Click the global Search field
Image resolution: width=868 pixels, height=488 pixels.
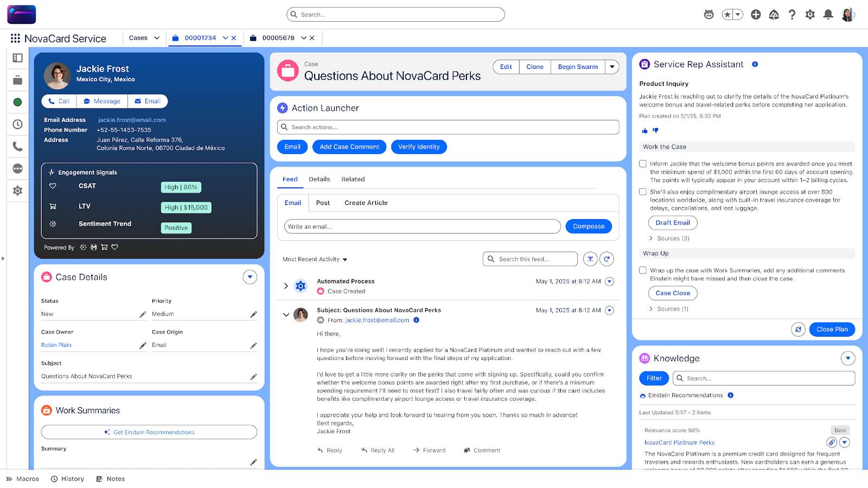click(395, 15)
